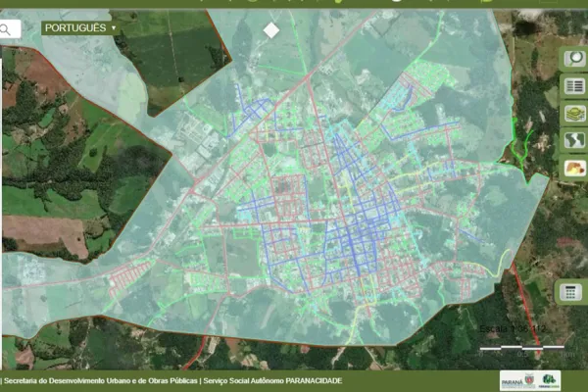Open the map search lens tool

click(x=573, y=58)
